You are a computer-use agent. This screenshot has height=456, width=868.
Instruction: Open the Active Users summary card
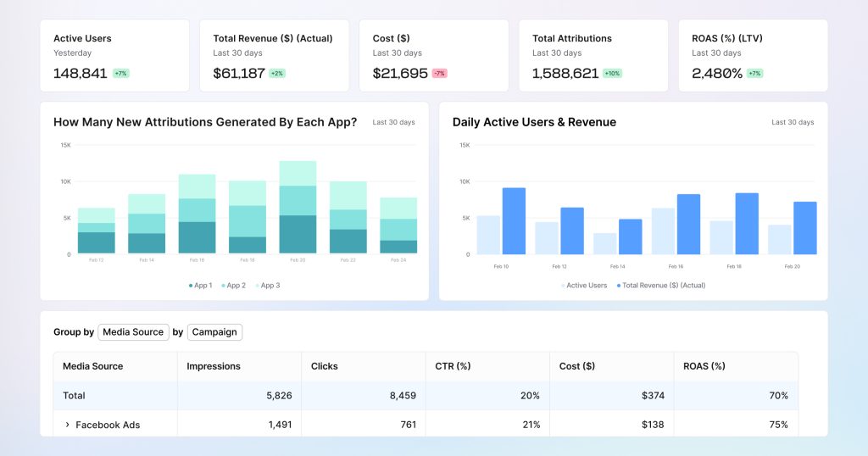tap(114, 55)
